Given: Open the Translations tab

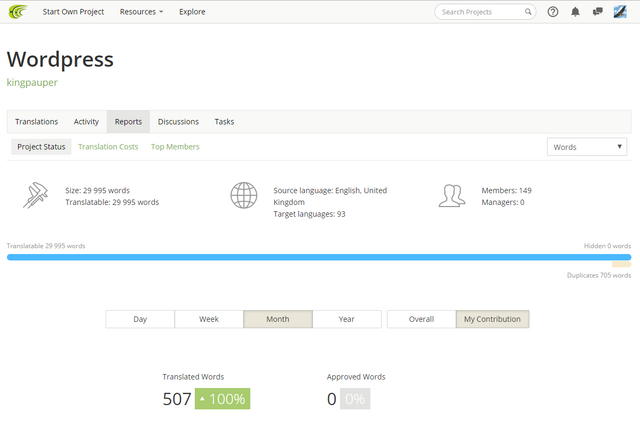Looking at the screenshot, I should pyautogui.click(x=37, y=122).
